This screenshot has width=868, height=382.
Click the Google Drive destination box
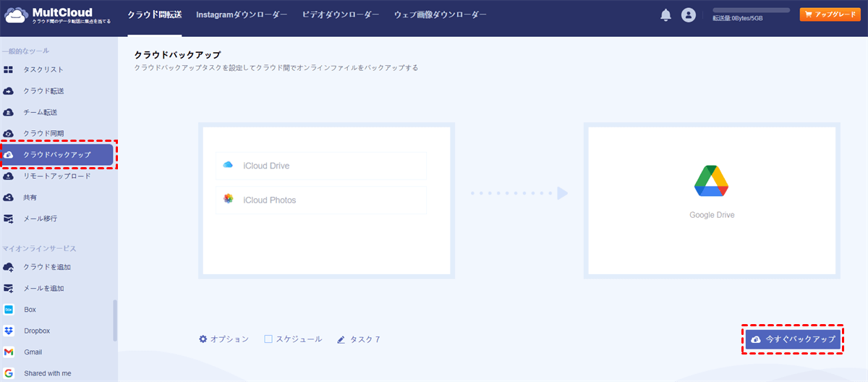(x=712, y=200)
